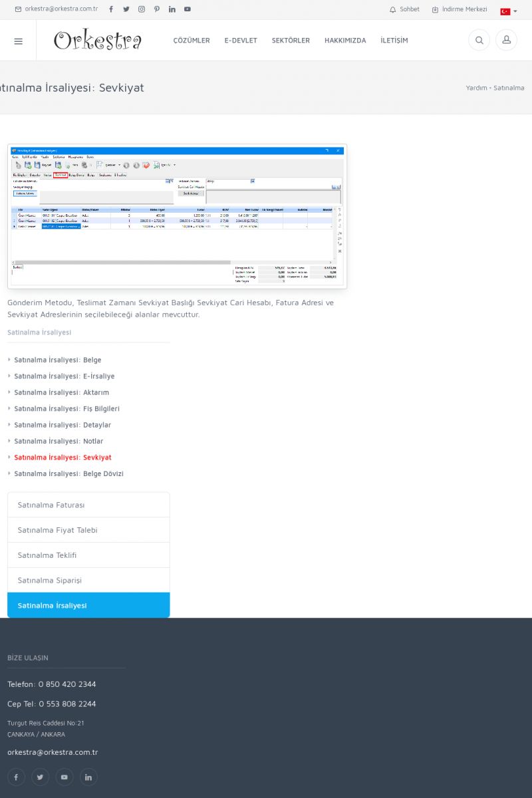Screen dimensions: 532x798
Task: Open the LinkedIn icon in footer
Action: click(88, 777)
